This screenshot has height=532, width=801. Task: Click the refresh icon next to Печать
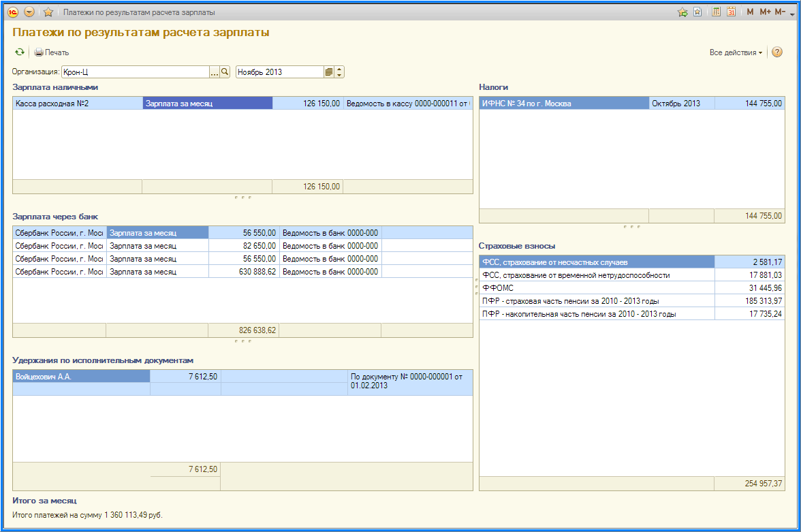click(20, 52)
